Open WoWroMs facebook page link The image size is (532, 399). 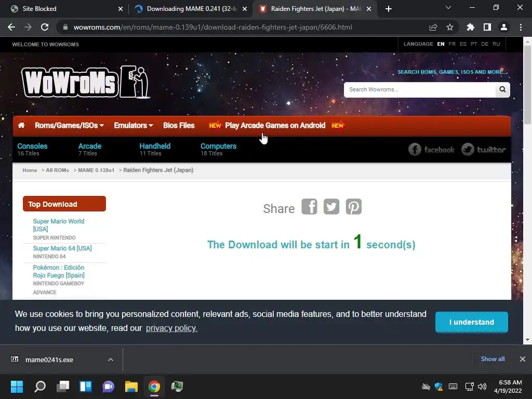coord(431,150)
